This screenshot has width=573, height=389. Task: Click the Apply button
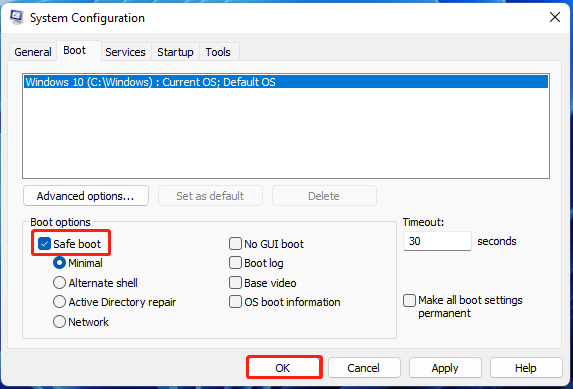click(445, 367)
